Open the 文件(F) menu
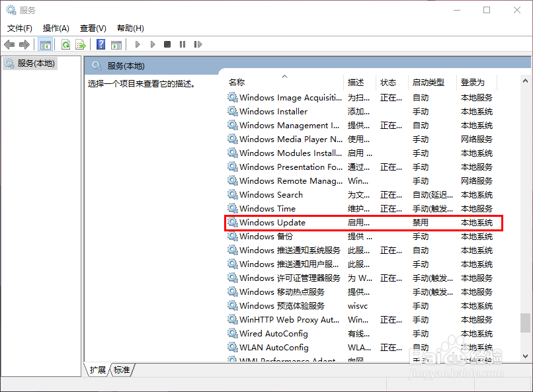 pos(20,28)
